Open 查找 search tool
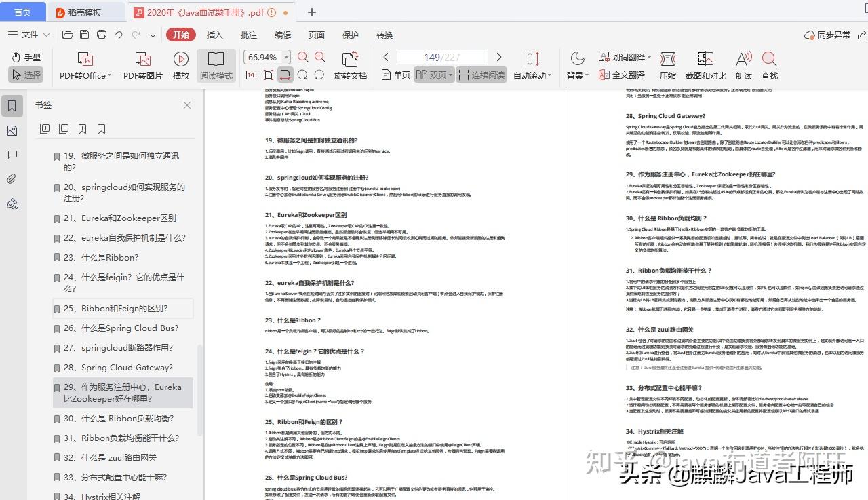The image size is (868, 500). point(770,66)
